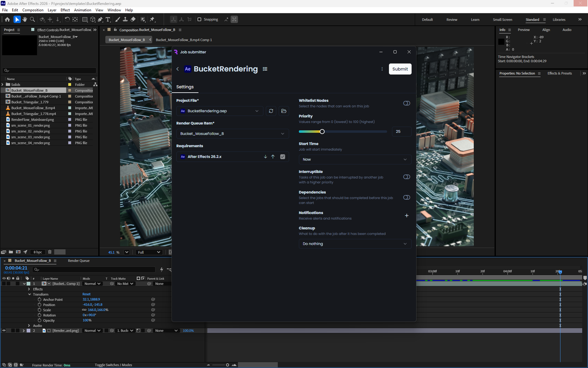Screen dimensions: 588x368
Task: Click the down arrow on After Effects requirement
Action: [x=266, y=157]
